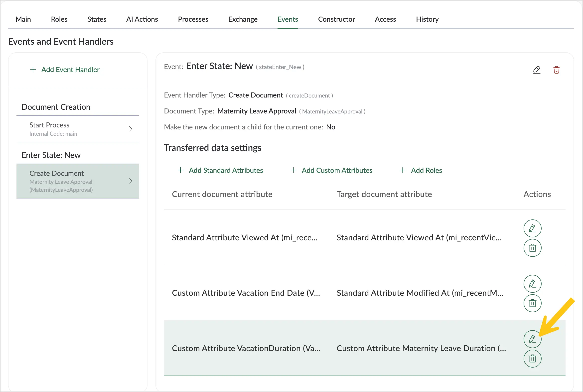Switch to the Constructor tab
Viewport: 583px width, 392px height.
[x=336, y=19]
